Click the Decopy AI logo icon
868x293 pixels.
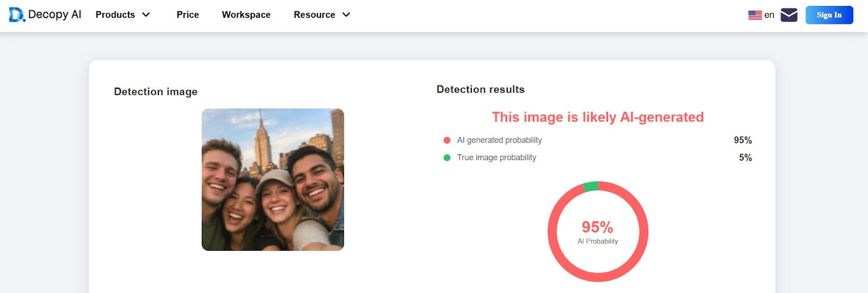pyautogui.click(x=17, y=15)
